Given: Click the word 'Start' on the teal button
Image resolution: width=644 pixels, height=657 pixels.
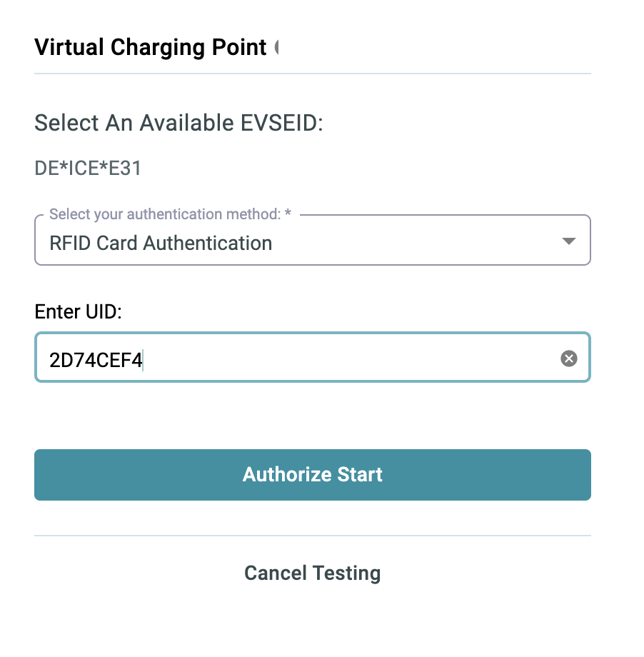Looking at the screenshot, I should click(x=360, y=474).
